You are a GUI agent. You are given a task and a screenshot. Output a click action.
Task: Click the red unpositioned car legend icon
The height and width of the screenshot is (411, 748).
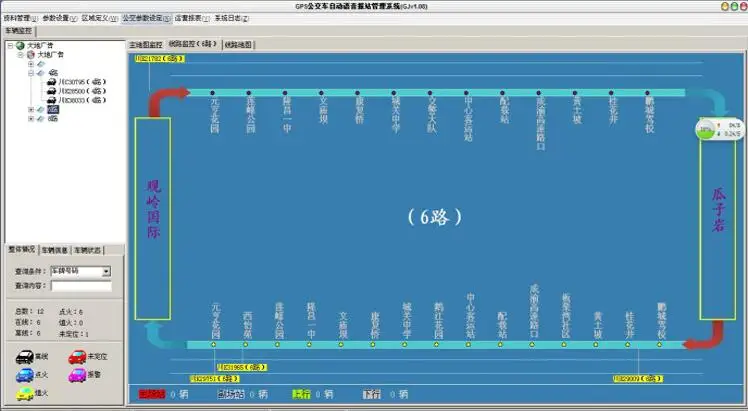[x=76, y=356]
